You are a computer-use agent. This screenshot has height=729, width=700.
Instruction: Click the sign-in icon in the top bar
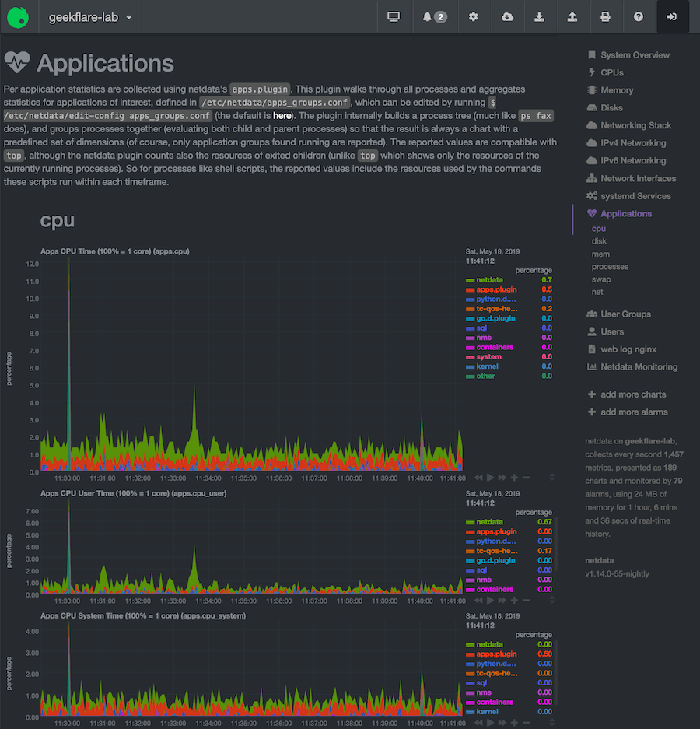(672, 16)
